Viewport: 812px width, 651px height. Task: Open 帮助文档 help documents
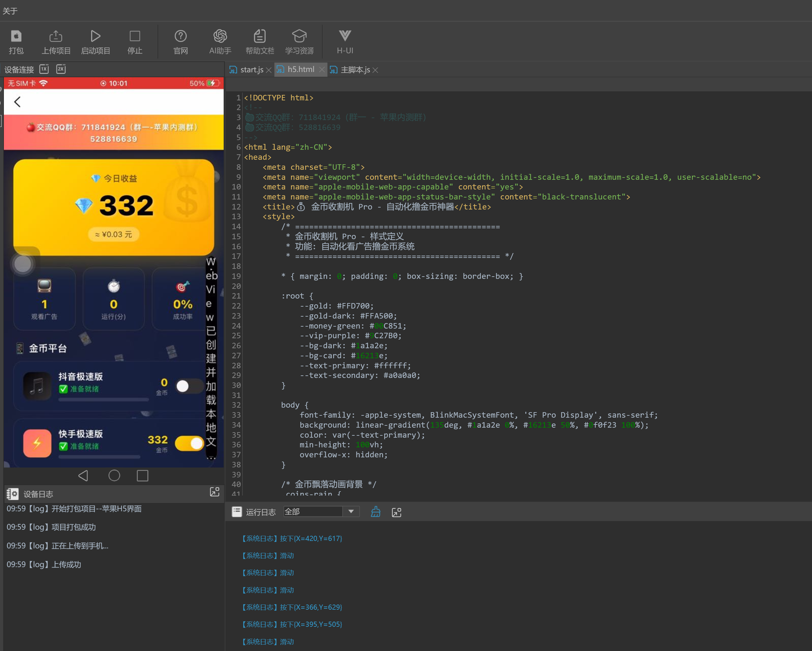pos(260,36)
